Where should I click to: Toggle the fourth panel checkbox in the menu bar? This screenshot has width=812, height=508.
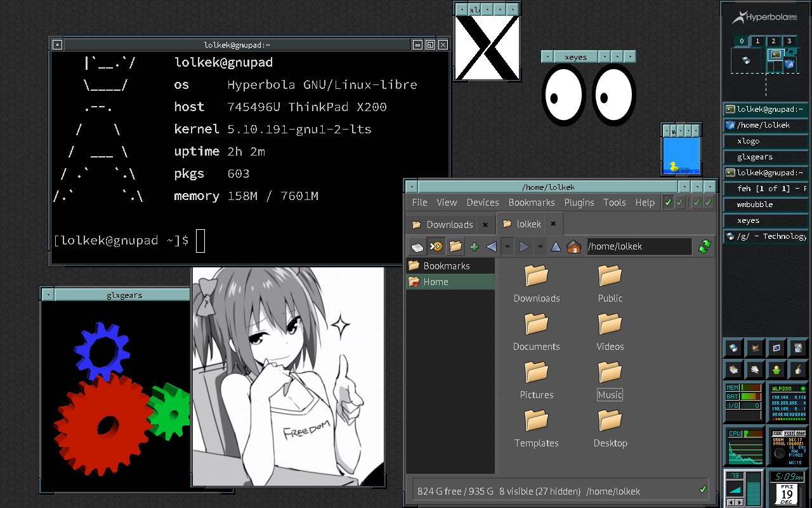coord(708,203)
